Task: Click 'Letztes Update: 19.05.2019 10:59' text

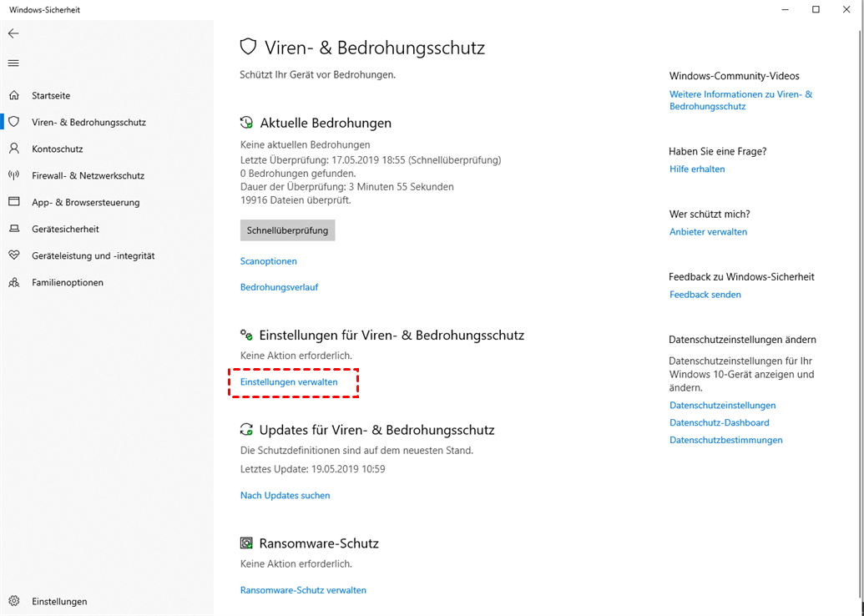Action: (x=312, y=469)
